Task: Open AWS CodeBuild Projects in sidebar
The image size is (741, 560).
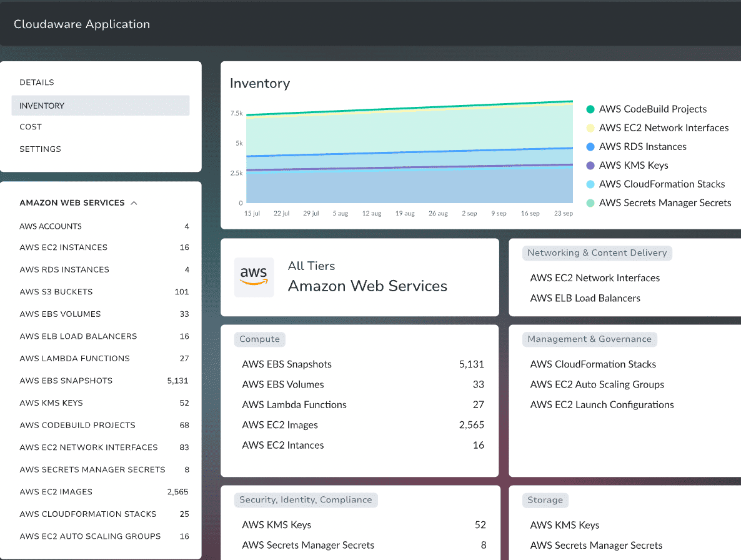Action: [77, 425]
